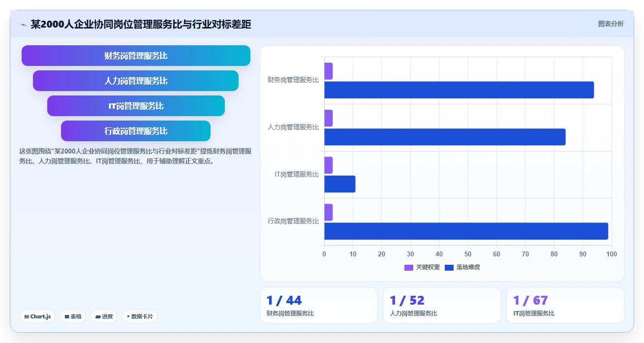Click the 财务岗管理服务比 y-axis label
Image resolution: width=644 pixels, height=343 pixels.
coord(293,80)
